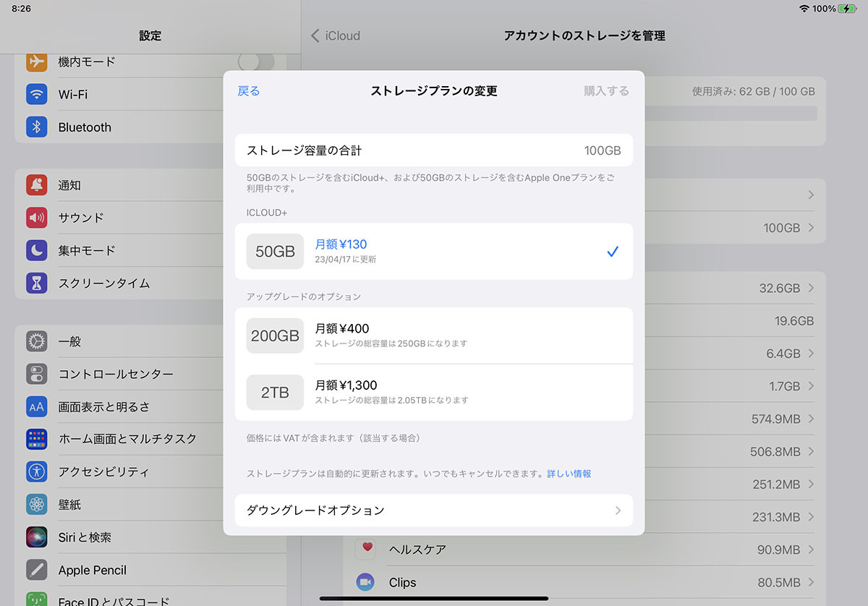Open 集中モード settings row label

[x=87, y=250]
